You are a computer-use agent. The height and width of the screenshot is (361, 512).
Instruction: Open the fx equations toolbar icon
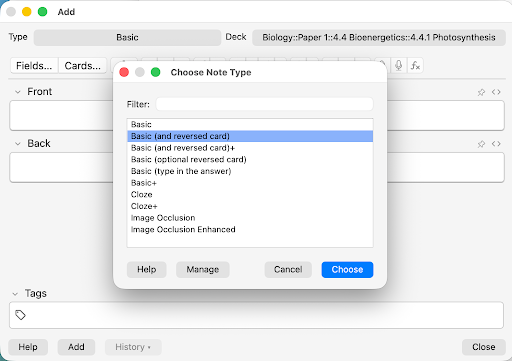click(415, 65)
